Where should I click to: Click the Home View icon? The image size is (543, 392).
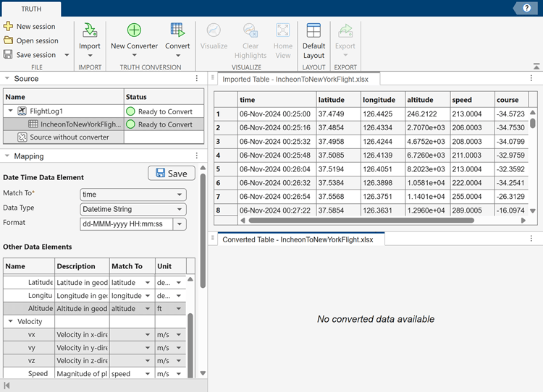283,30
